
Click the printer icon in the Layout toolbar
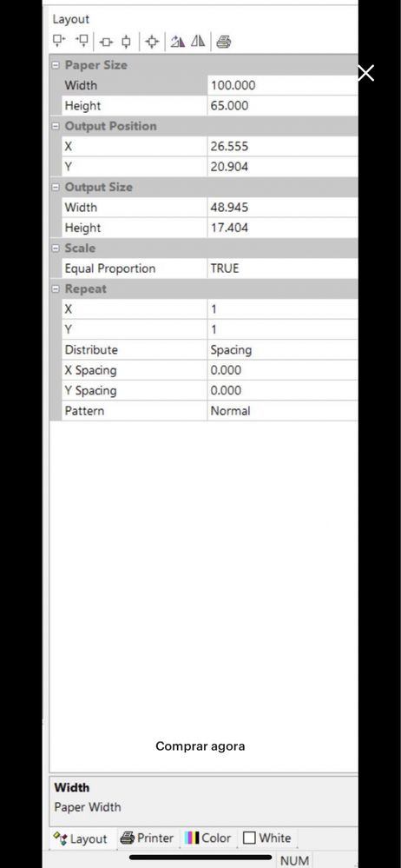223,42
